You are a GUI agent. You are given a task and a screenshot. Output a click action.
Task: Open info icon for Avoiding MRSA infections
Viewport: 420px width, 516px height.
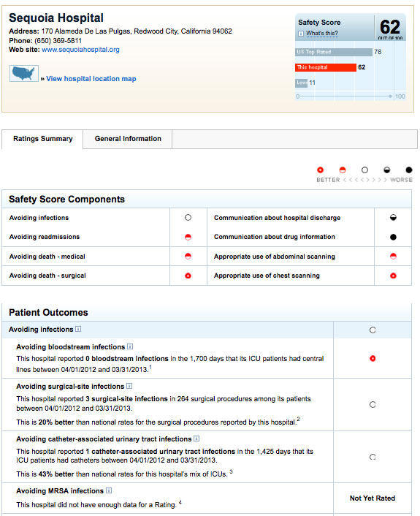click(x=109, y=490)
